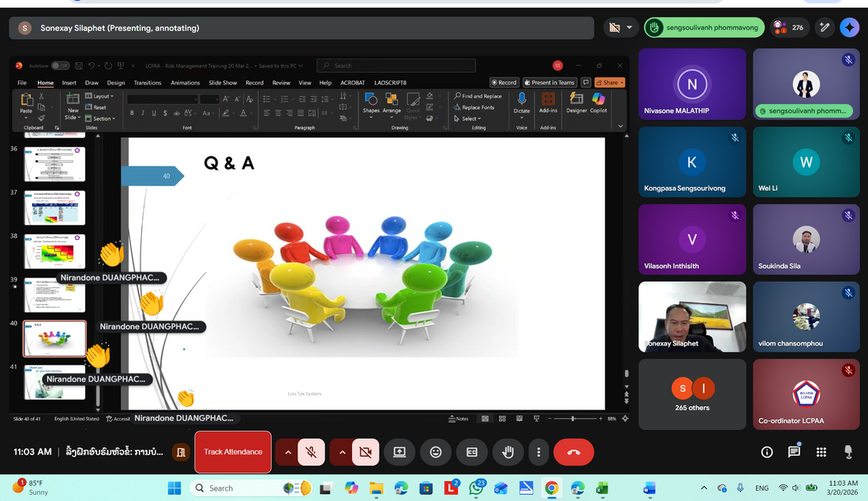Open the present screen option in Meet
868x501 pixels.
[x=399, y=452]
